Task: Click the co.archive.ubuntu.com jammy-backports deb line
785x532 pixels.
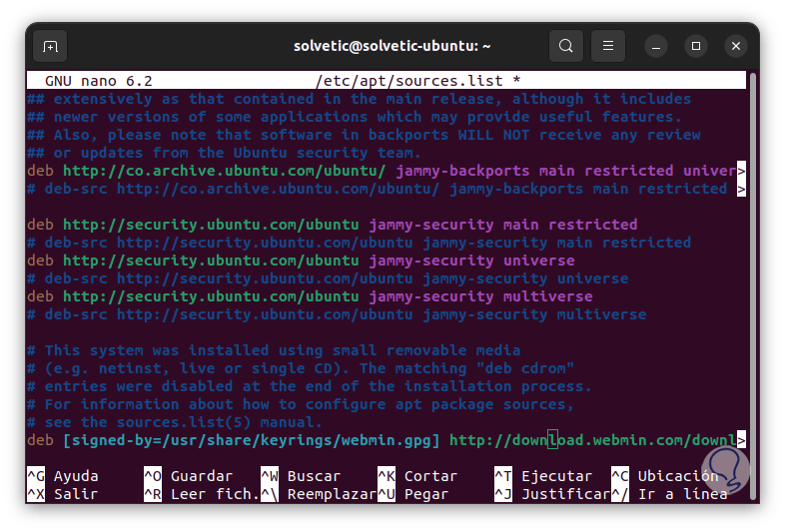Action: pos(382,171)
